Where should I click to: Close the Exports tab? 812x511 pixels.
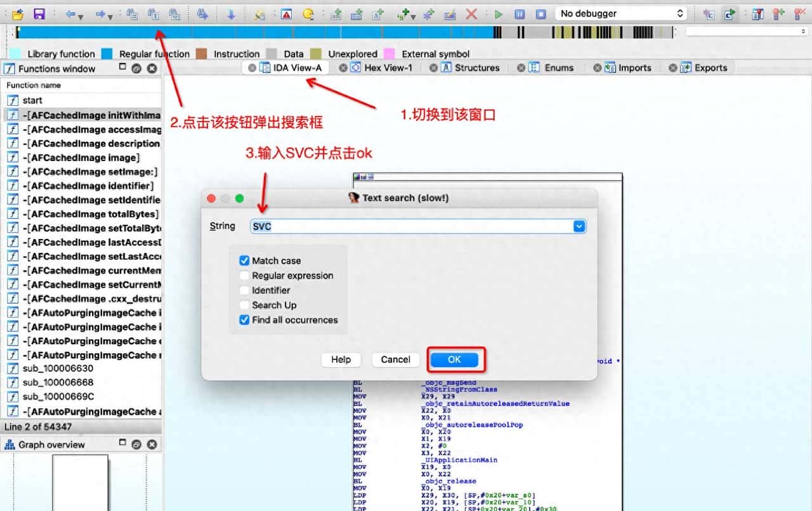pyautogui.click(x=673, y=68)
